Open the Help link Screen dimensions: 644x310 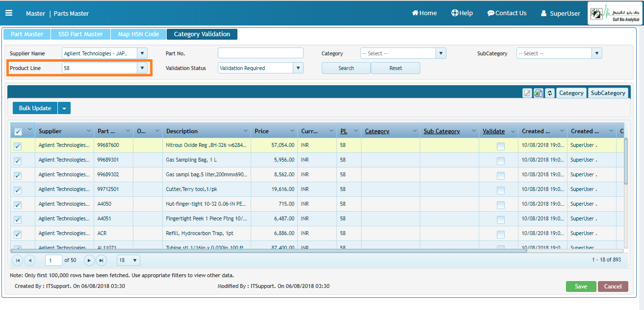pos(462,13)
